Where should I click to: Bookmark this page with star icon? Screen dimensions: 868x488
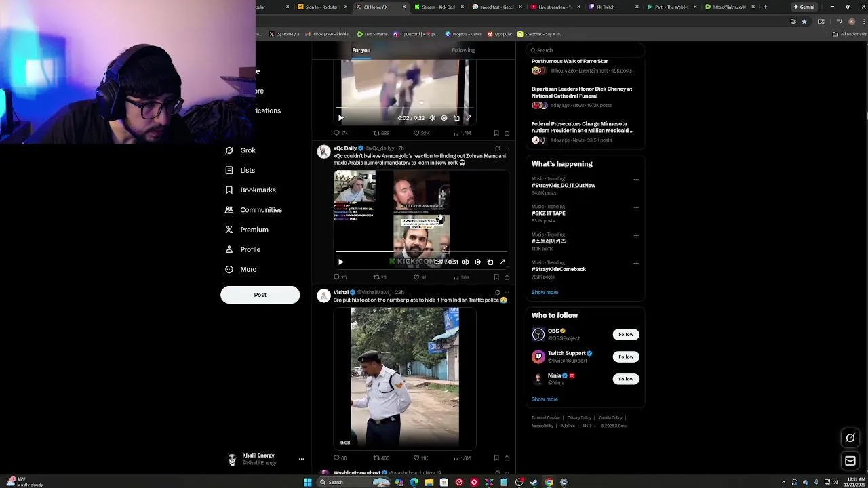(804, 22)
